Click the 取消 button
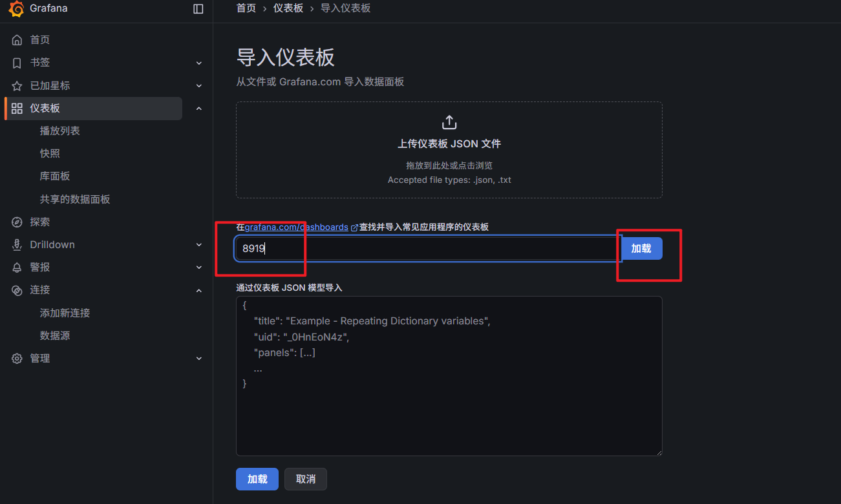 pos(306,479)
